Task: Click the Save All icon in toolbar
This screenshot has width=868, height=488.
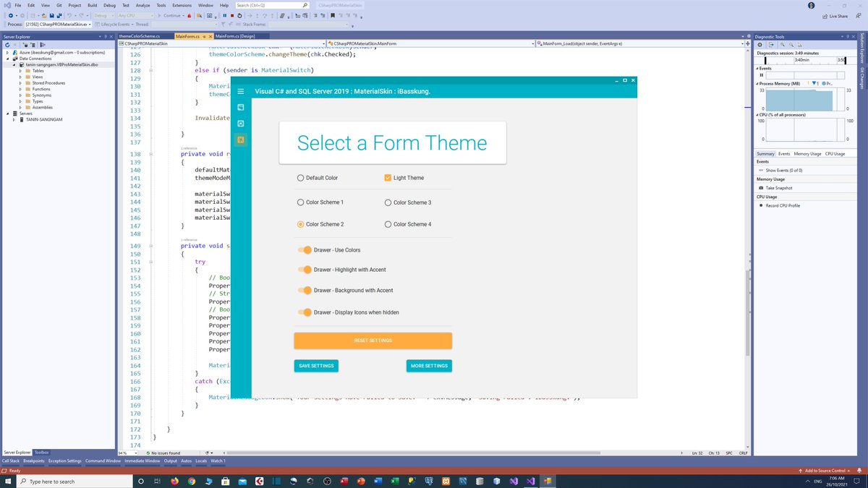Action: click(59, 15)
